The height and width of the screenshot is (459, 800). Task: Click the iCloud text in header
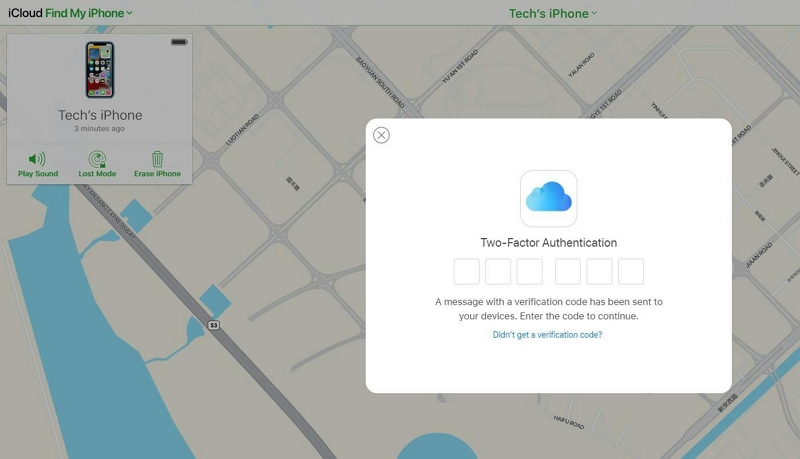coord(25,13)
